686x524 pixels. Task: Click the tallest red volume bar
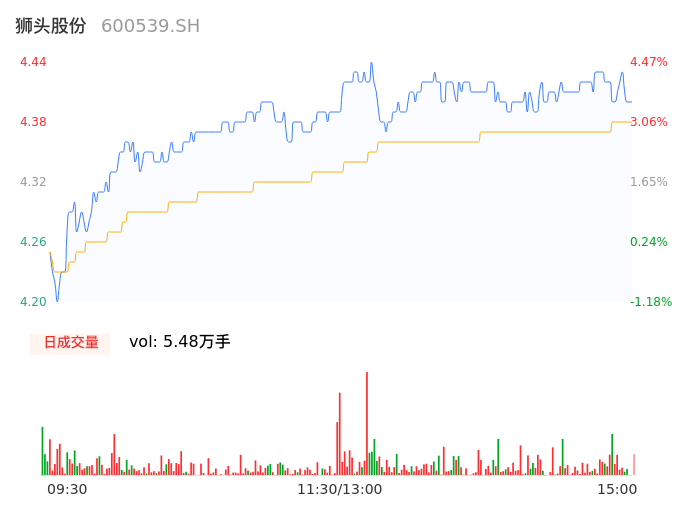point(367,420)
